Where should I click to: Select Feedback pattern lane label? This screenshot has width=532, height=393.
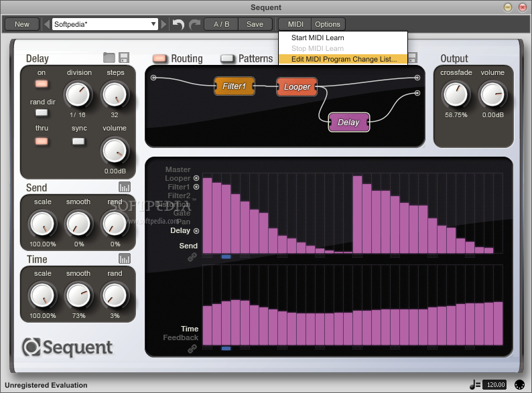pyautogui.click(x=180, y=337)
